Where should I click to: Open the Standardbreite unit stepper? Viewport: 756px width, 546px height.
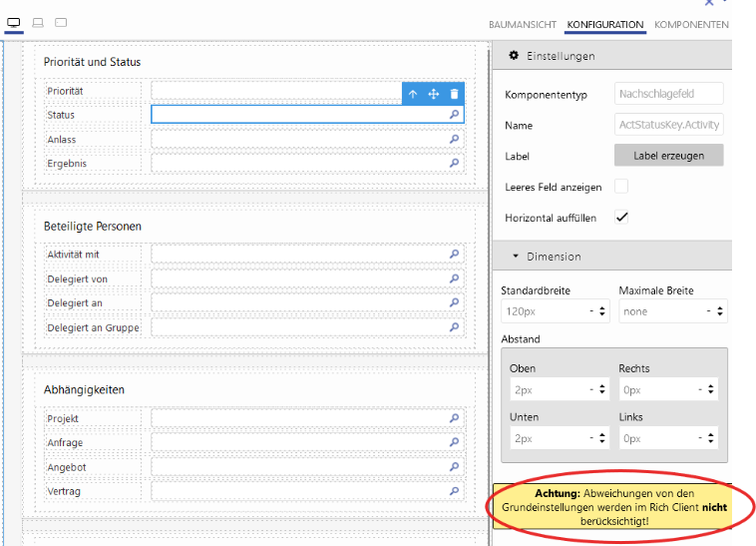click(x=601, y=311)
